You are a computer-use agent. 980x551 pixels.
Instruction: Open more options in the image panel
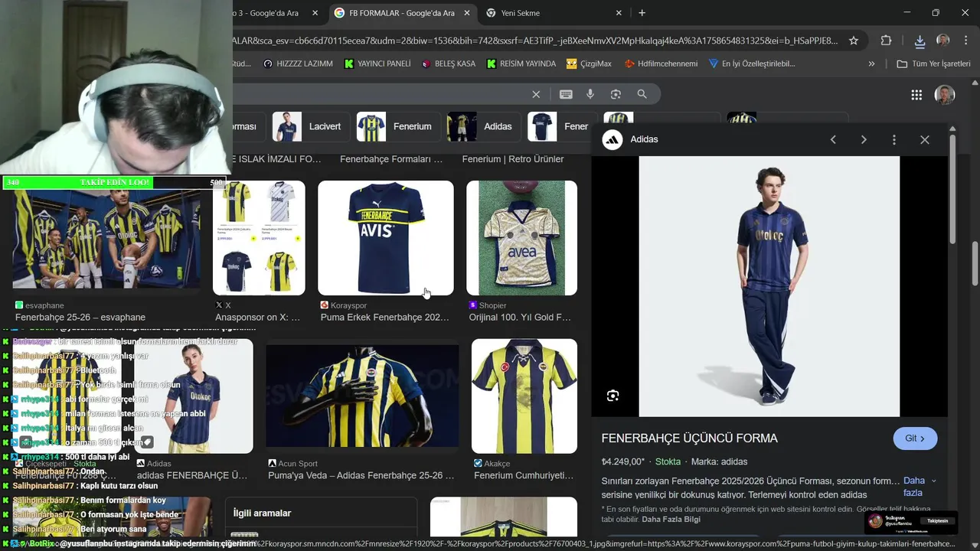[894, 139]
